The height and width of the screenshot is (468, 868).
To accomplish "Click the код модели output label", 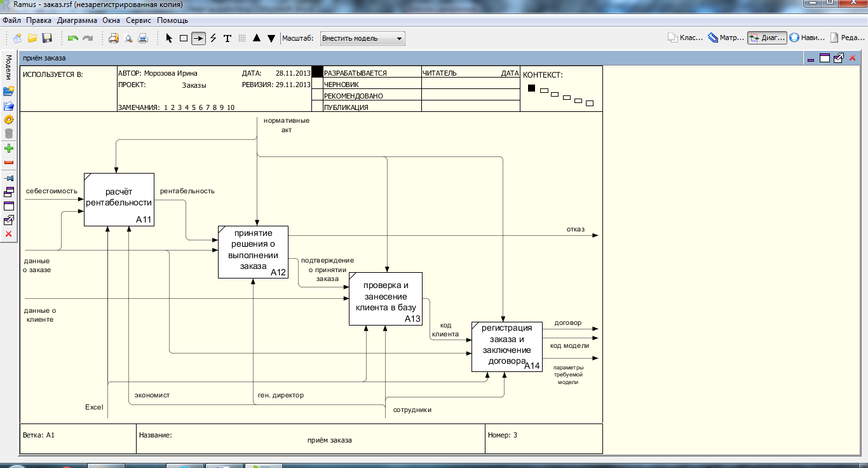I will [569, 345].
